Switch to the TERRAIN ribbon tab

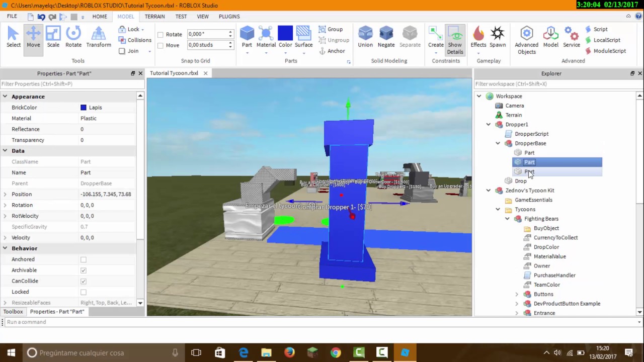154,17
